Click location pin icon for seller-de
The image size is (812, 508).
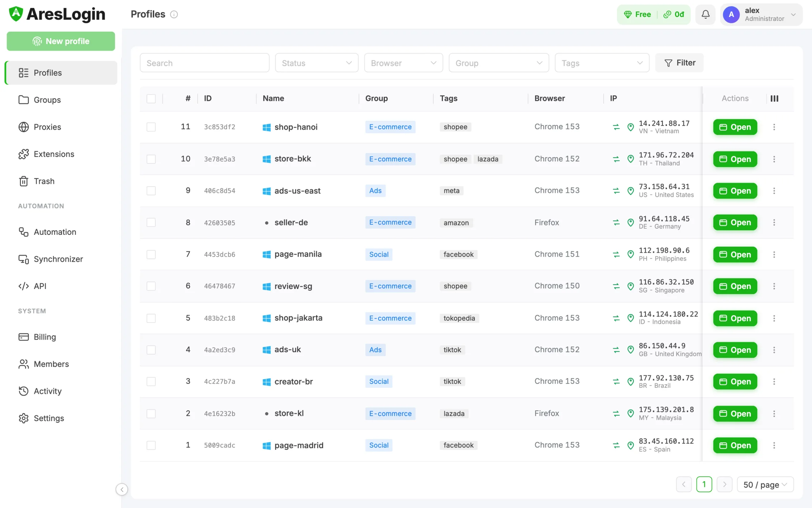(x=631, y=223)
